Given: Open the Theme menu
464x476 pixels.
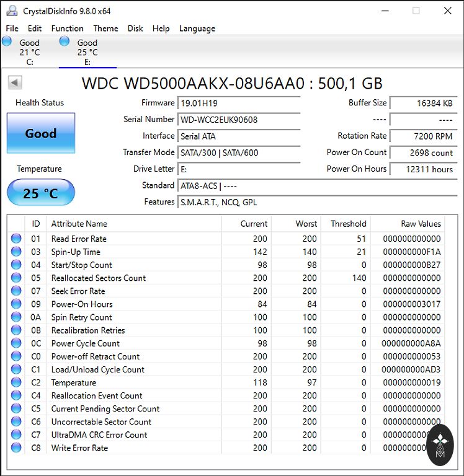Looking at the screenshot, I should pos(105,29).
